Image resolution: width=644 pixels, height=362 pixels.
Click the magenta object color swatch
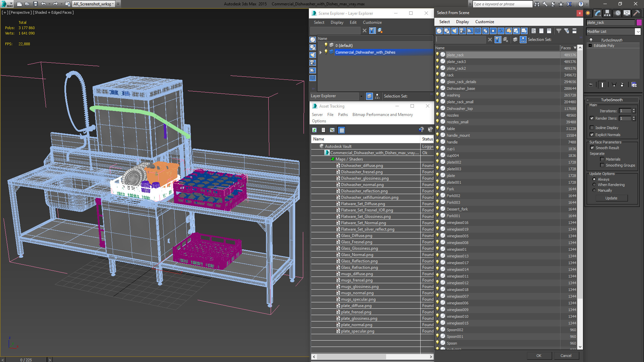coord(639,22)
